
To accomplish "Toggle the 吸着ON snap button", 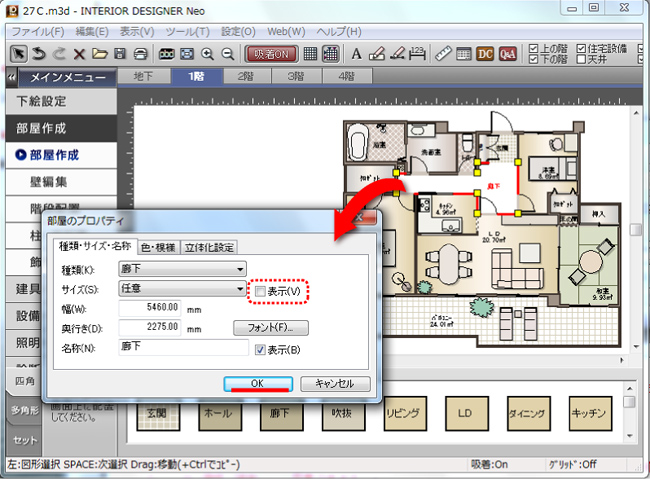I will (x=270, y=53).
